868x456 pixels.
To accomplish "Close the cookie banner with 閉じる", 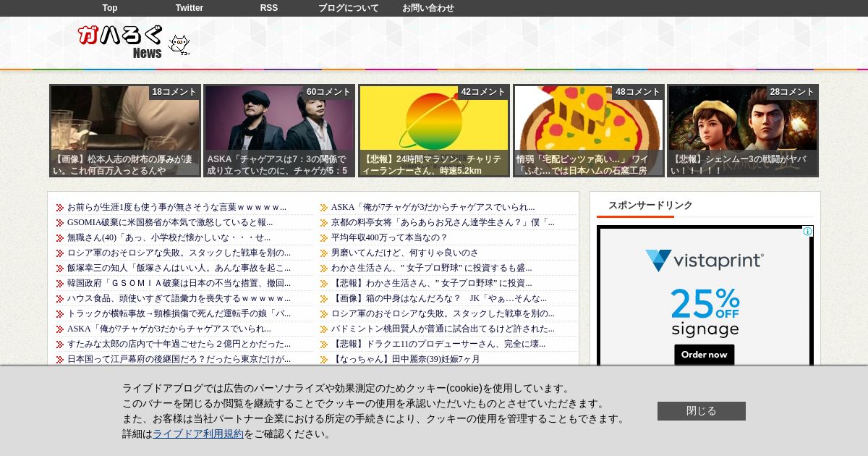I will 702,411.
